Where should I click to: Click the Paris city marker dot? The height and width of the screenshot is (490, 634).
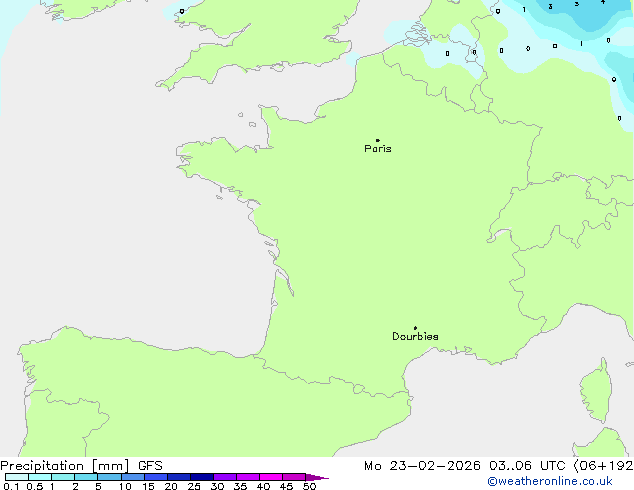pyautogui.click(x=377, y=140)
